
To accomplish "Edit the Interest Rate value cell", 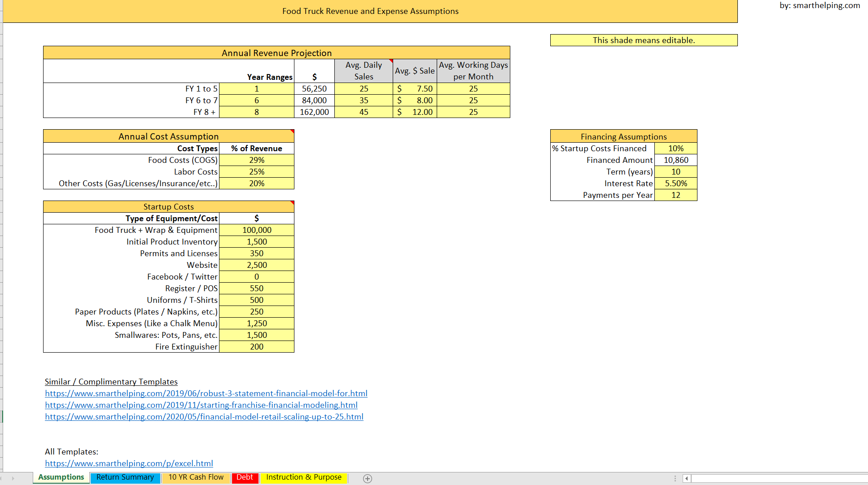I will coord(675,183).
